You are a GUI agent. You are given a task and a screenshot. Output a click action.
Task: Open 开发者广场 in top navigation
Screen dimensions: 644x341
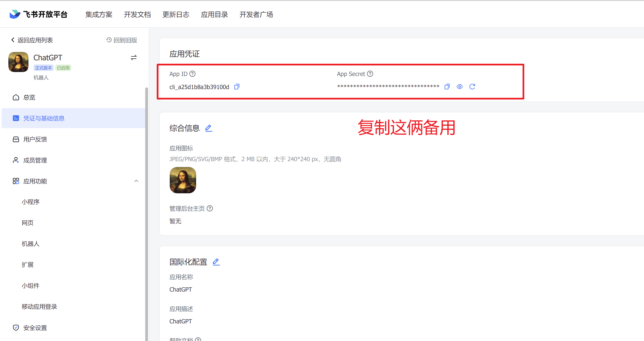256,15
